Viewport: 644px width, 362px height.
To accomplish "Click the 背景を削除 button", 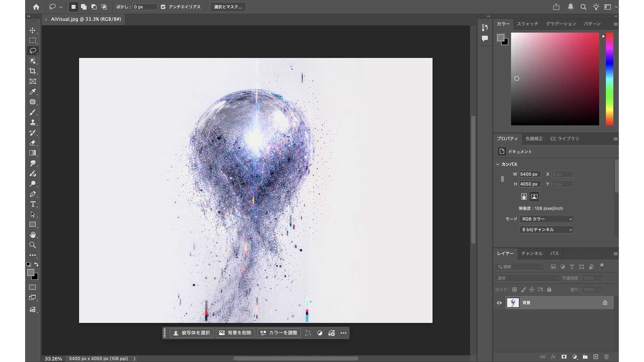I will 236,333.
